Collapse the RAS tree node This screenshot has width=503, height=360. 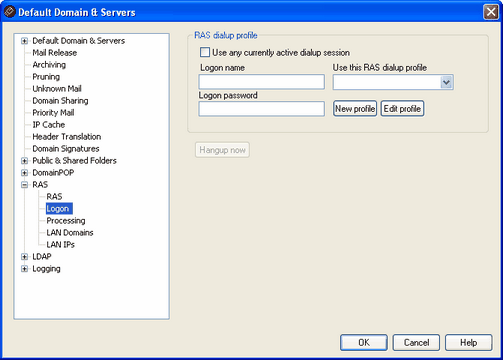tap(24, 185)
